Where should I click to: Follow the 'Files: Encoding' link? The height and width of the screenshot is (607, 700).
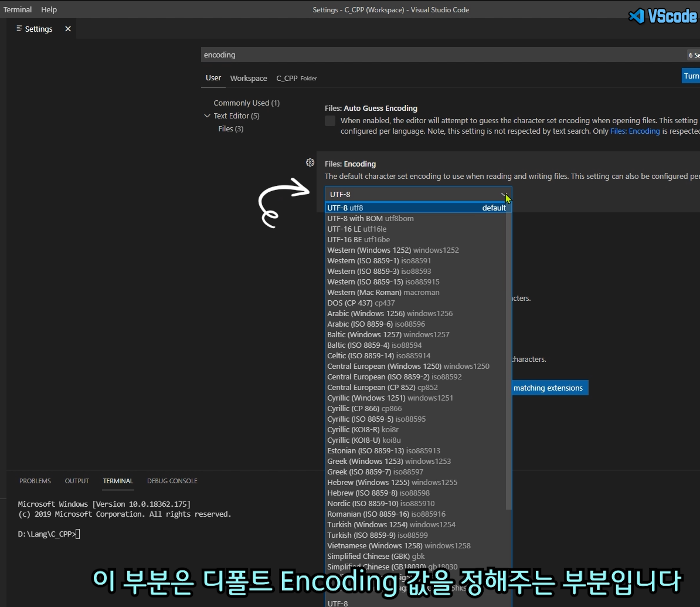pos(635,131)
